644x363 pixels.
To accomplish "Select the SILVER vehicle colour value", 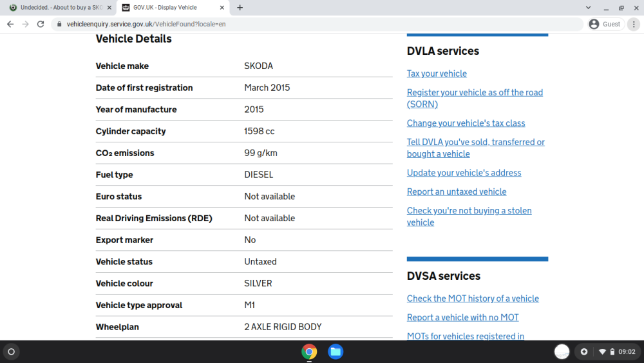I will pos(258,284).
